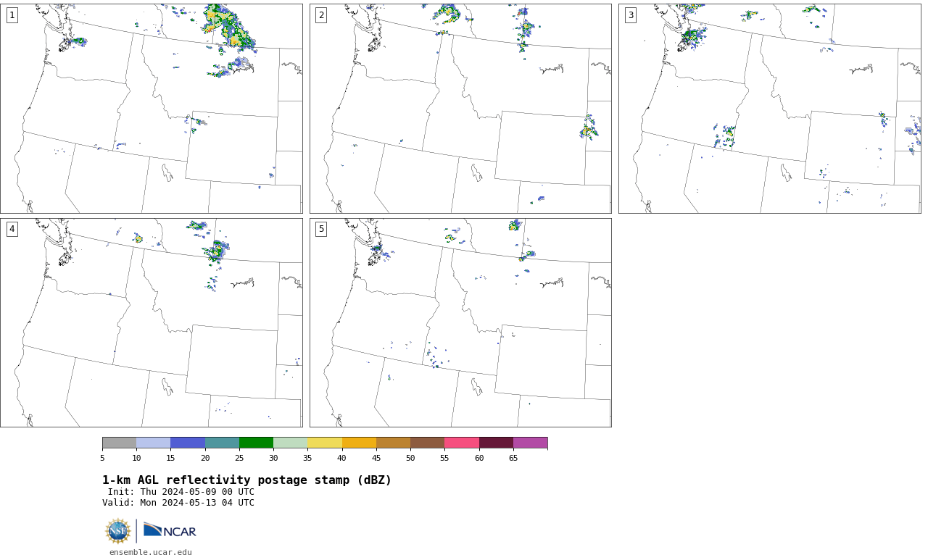
Task: Click the number 5 panel label
Action: pyautogui.click(x=321, y=229)
